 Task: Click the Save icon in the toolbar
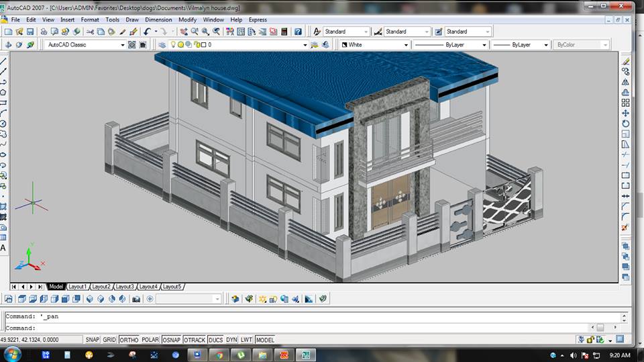[30, 32]
